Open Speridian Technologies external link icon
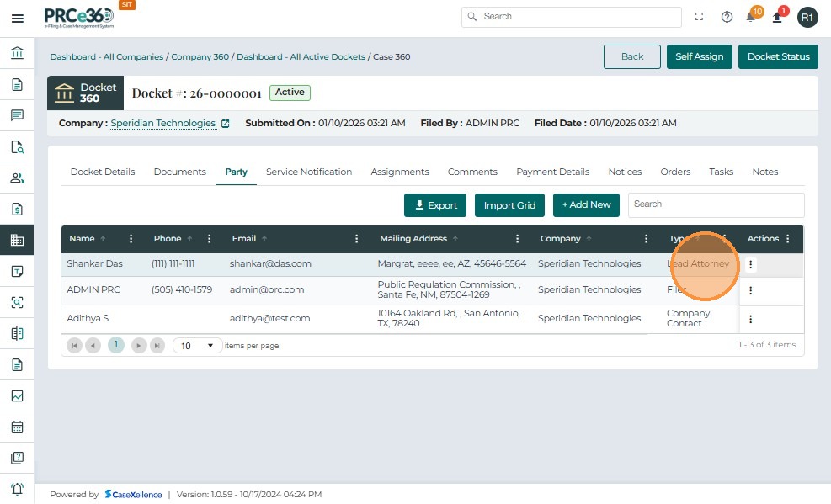 pos(226,124)
